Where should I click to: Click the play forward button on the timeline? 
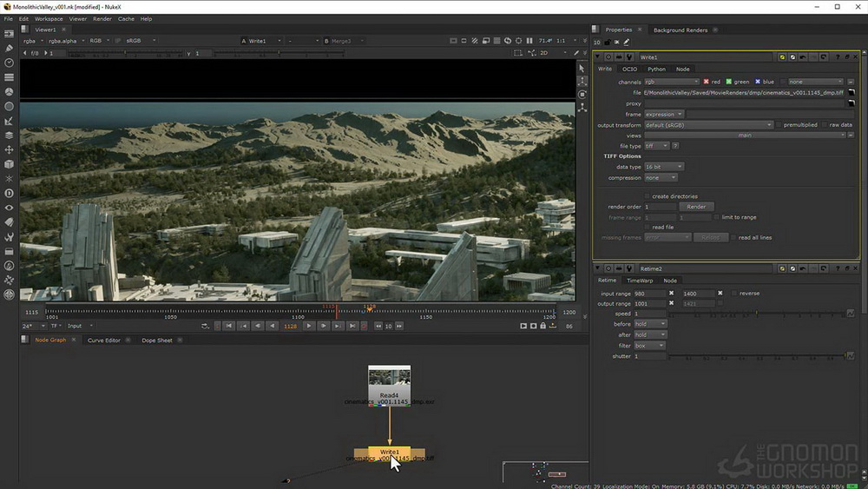[x=309, y=327]
